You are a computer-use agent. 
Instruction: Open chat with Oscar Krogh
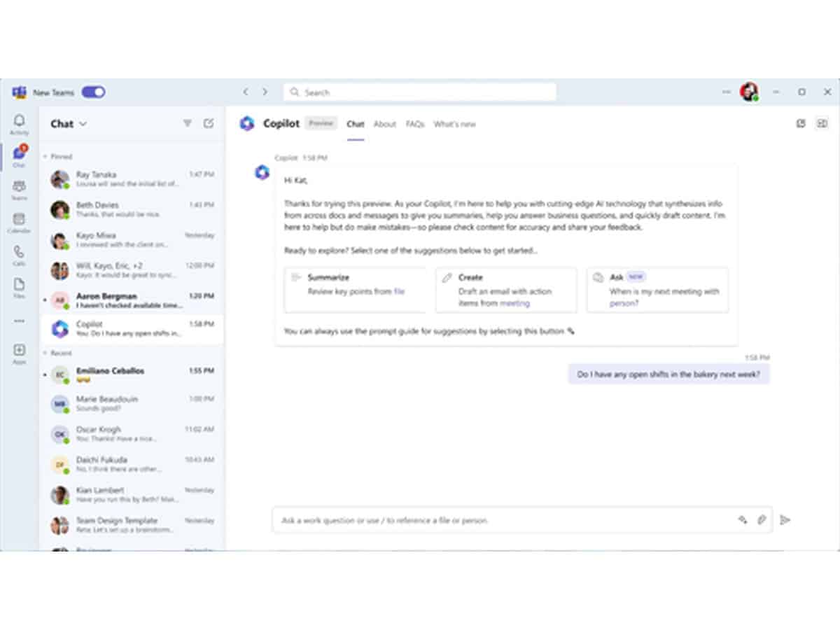coord(132,434)
